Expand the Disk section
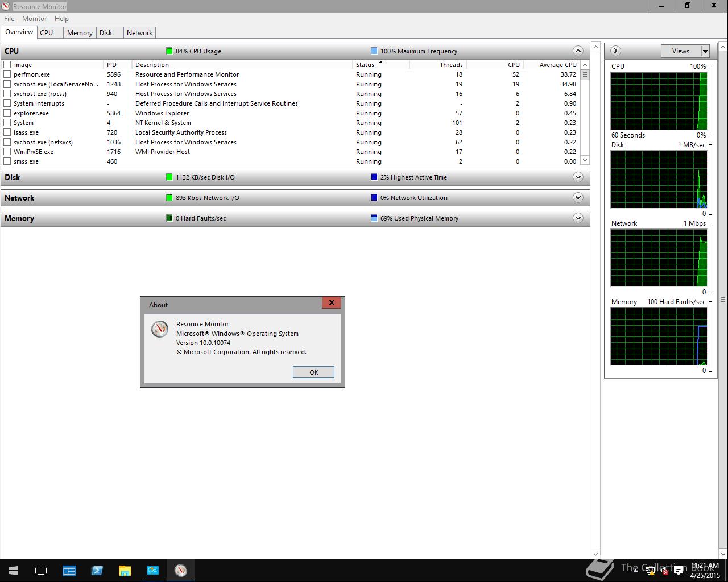This screenshot has width=728, height=582. [578, 177]
